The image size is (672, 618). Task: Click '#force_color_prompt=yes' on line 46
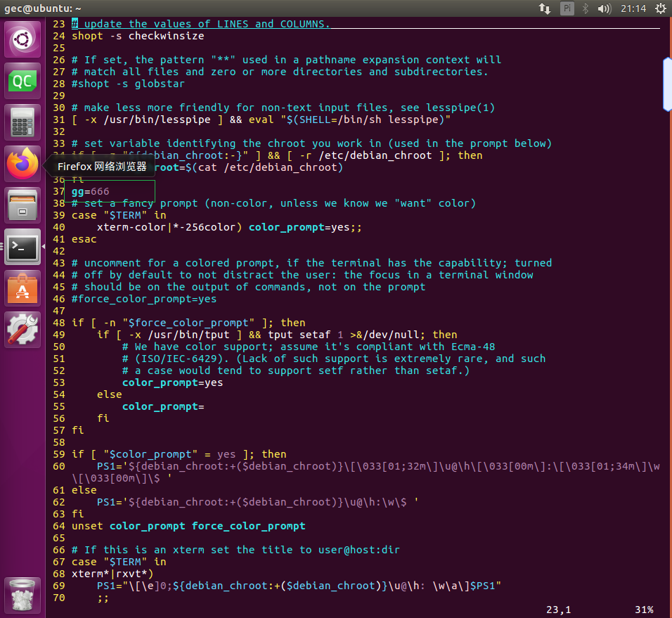[144, 299]
